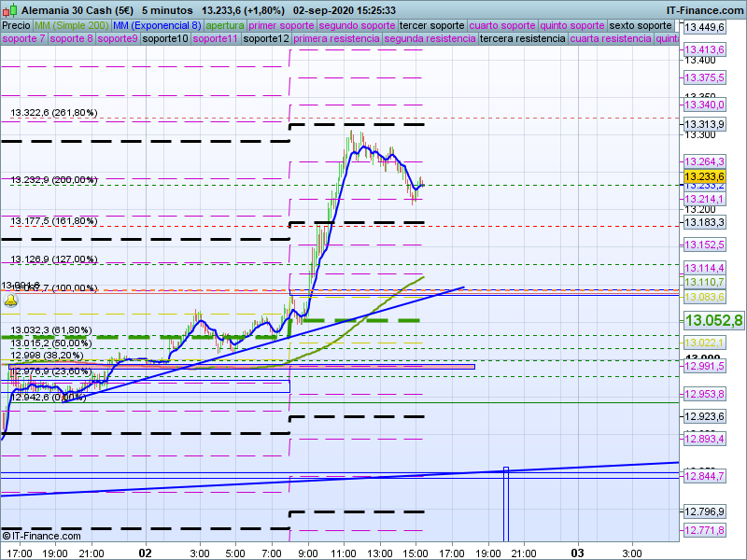The width and height of the screenshot is (747, 560).
Task: Select 'tercera resistencia' legend label
Action: point(522,39)
